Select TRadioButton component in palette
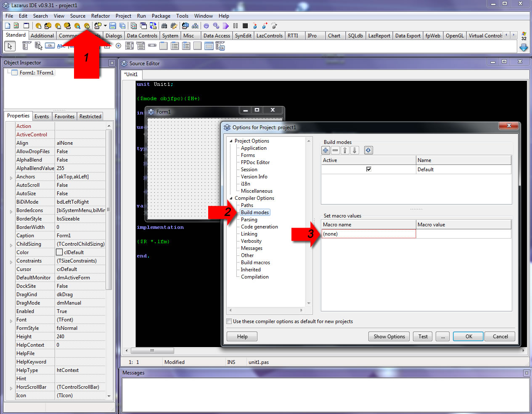This screenshot has width=532, height=414. 118,45
